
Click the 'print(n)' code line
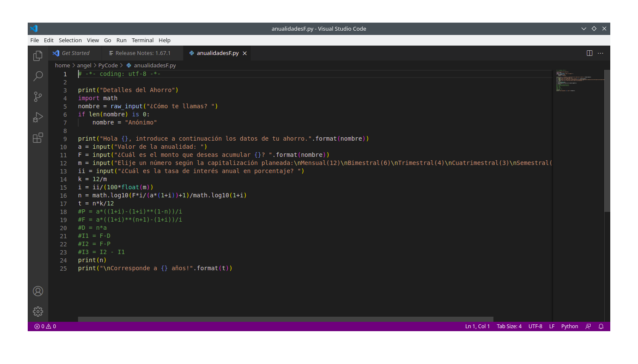click(x=92, y=260)
